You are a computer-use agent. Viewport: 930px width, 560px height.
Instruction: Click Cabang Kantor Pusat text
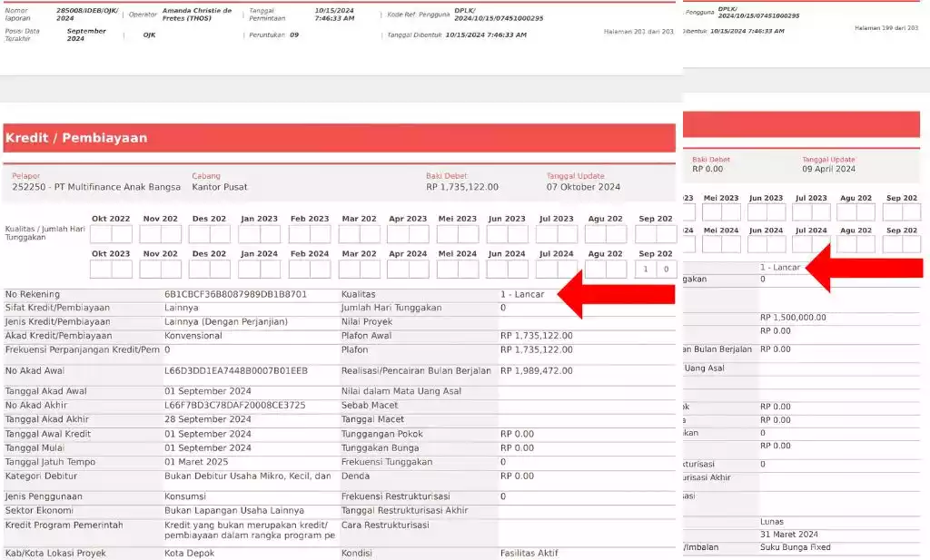220,187
